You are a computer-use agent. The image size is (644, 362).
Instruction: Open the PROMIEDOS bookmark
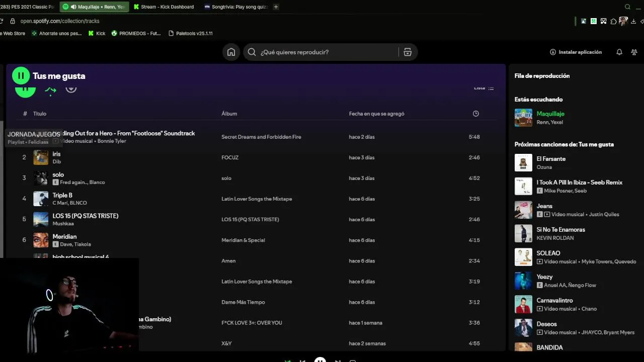[136, 33]
